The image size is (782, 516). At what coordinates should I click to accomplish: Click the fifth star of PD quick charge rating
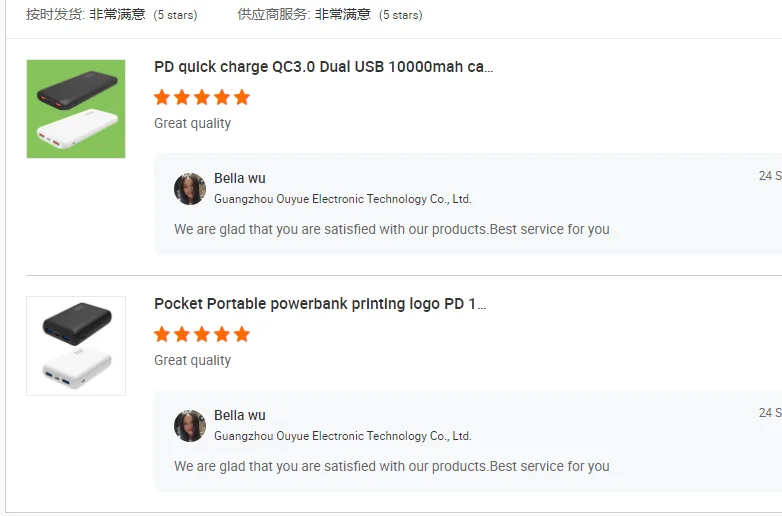click(x=241, y=97)
